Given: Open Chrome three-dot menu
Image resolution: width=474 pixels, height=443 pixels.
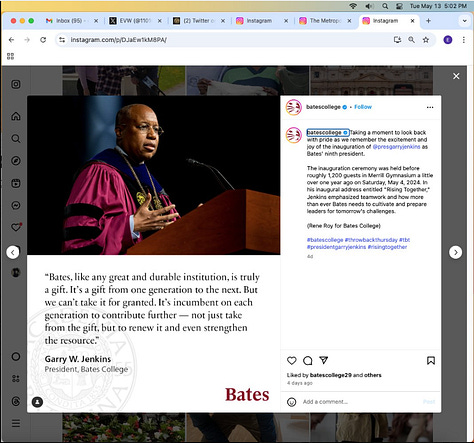Looking at the screenshot, I should tap(464, 40).
